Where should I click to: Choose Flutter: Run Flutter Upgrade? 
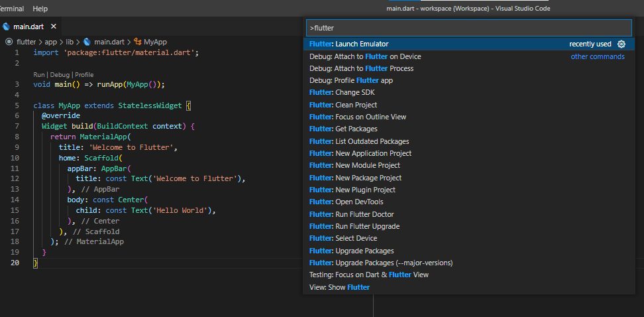(x=469, y=226)
